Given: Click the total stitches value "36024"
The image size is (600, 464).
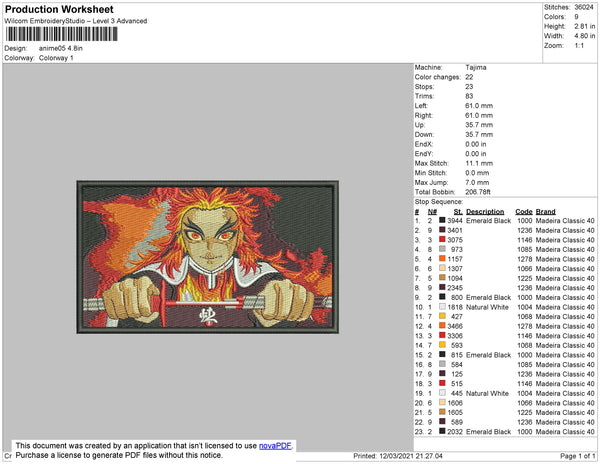Looking at the screenshot, I should tap(584, 7).
